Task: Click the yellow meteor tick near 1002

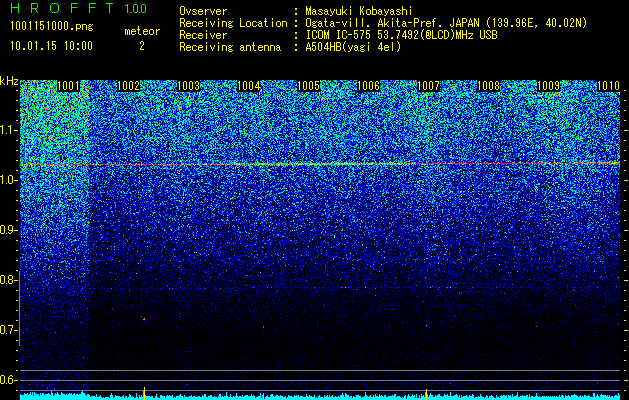Action: tap(144, 393)
